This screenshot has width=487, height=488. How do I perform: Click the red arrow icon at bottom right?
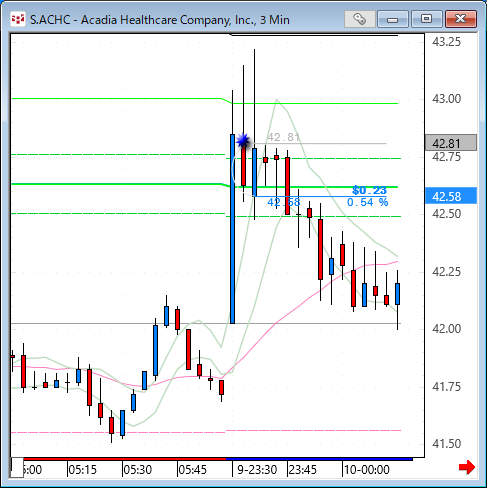[467, 467]
